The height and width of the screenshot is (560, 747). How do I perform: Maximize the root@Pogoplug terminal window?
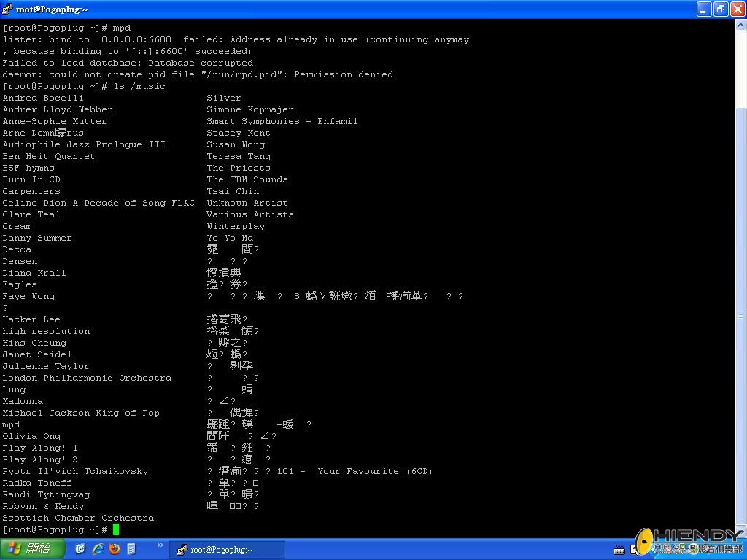click(x=720, y=9)
